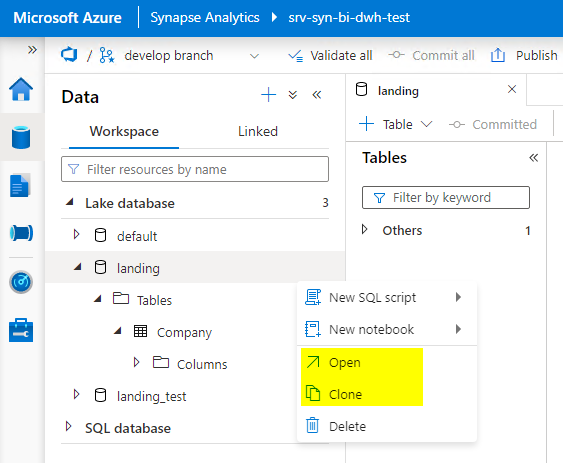Collapse the Company table node

(x=118, y=331)
